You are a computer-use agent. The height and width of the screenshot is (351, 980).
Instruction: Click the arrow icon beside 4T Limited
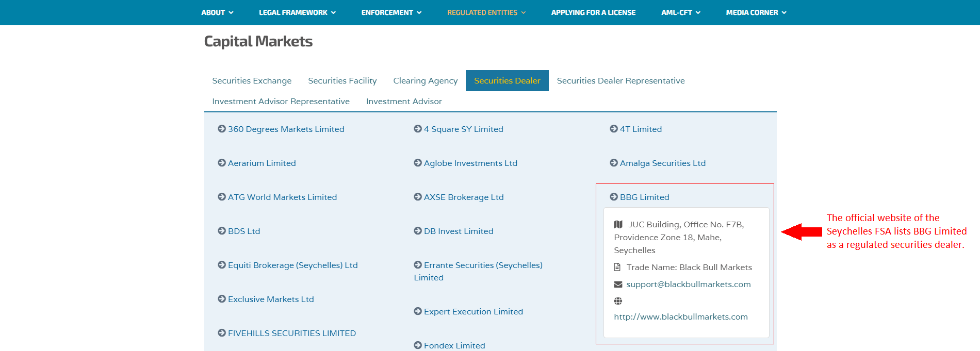tap(614, 129)
